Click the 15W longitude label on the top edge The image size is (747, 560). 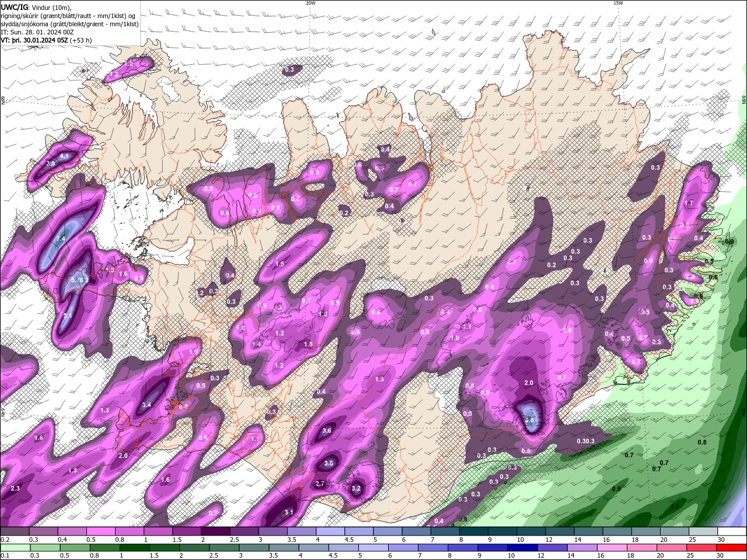[618, 3]
